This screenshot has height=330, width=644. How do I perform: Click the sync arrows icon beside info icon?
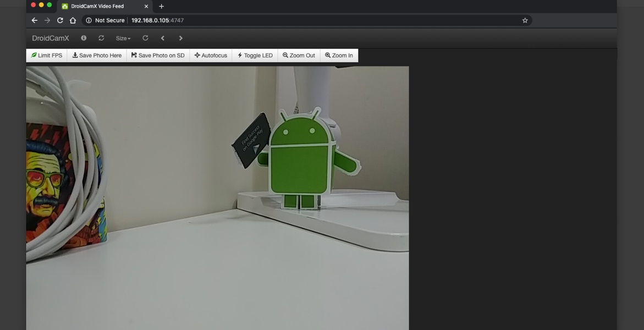pyautogui.click(x=101, y=38)
